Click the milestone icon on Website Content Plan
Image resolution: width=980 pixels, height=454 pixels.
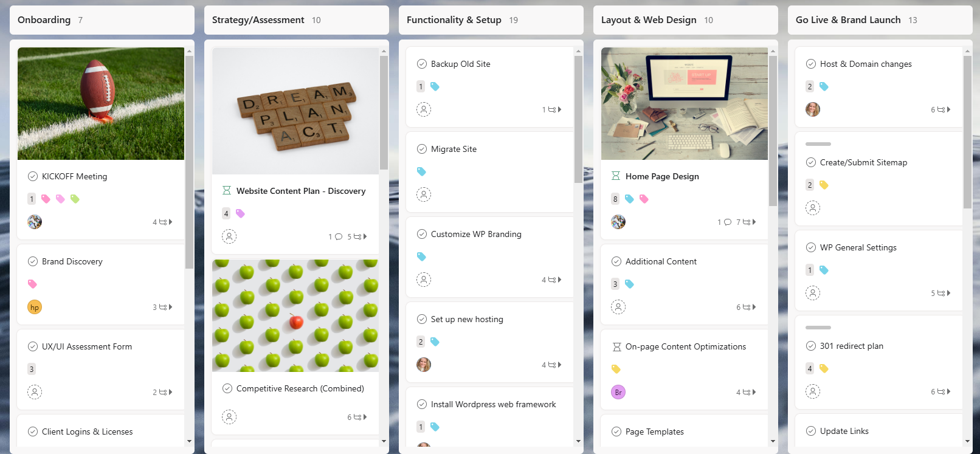tap(227, 191)
